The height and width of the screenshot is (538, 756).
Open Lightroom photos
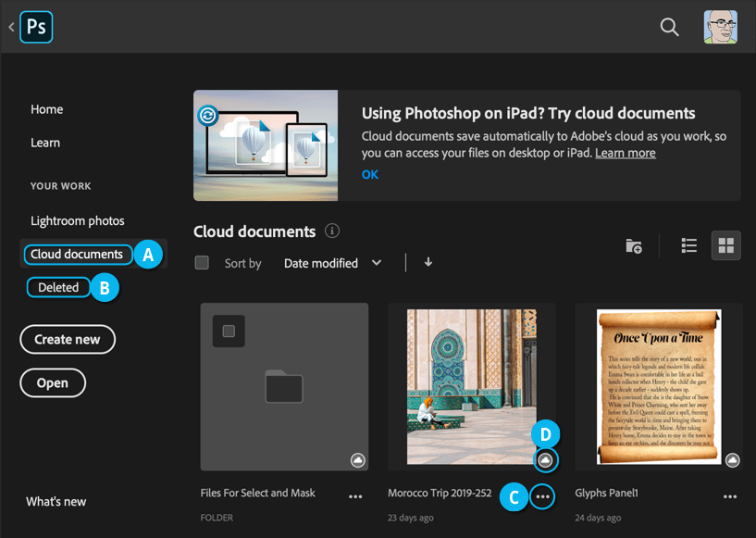(x=78, y=221)
